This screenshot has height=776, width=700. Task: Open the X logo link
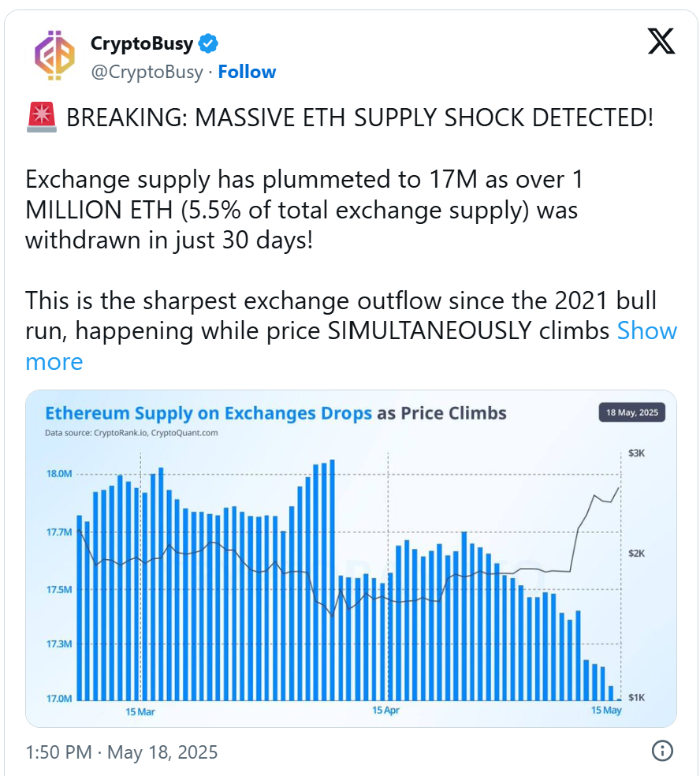[x=661, y=41]
